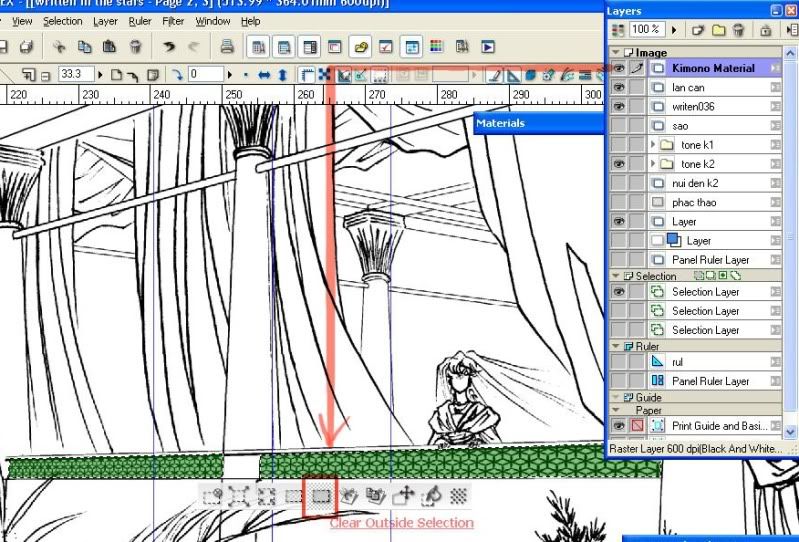
Task: Click the Clear Selection icon in the selection launcher
Action: click(293, 496)
